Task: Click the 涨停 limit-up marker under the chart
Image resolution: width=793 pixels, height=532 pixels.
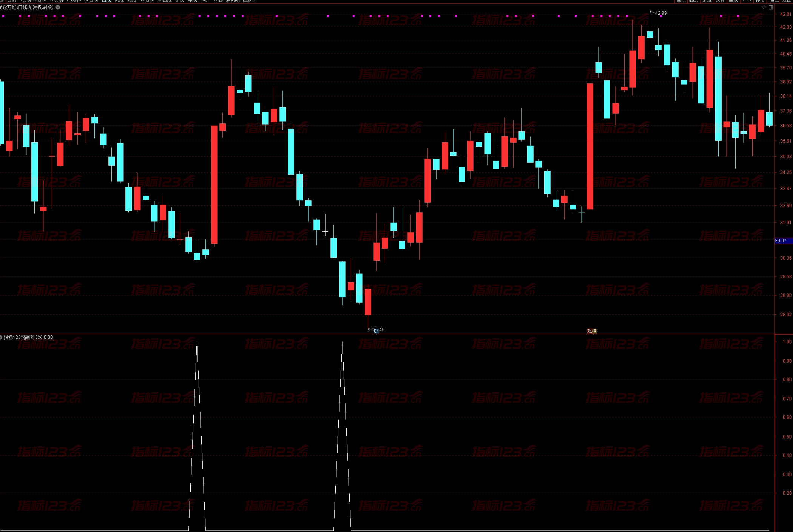Action: pos(592,331)
